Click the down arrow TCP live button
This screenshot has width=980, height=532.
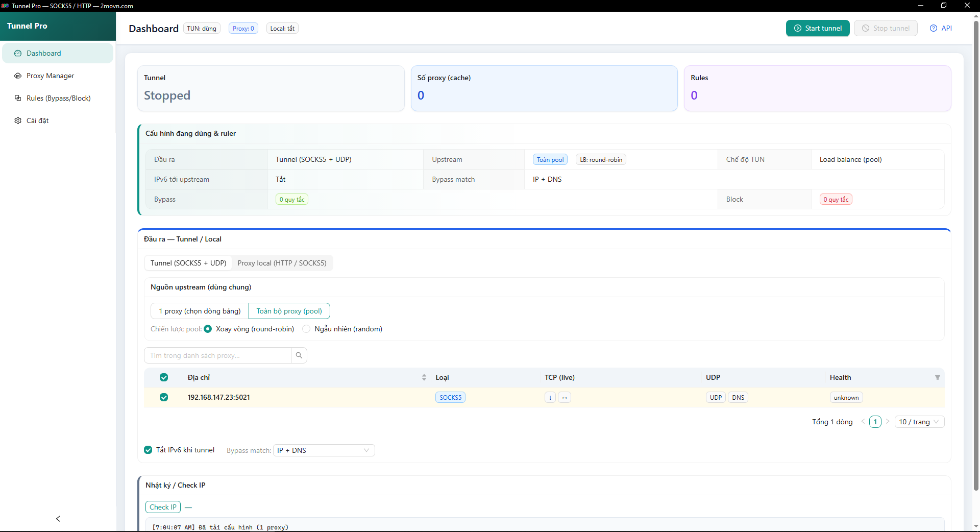[550, 398]
